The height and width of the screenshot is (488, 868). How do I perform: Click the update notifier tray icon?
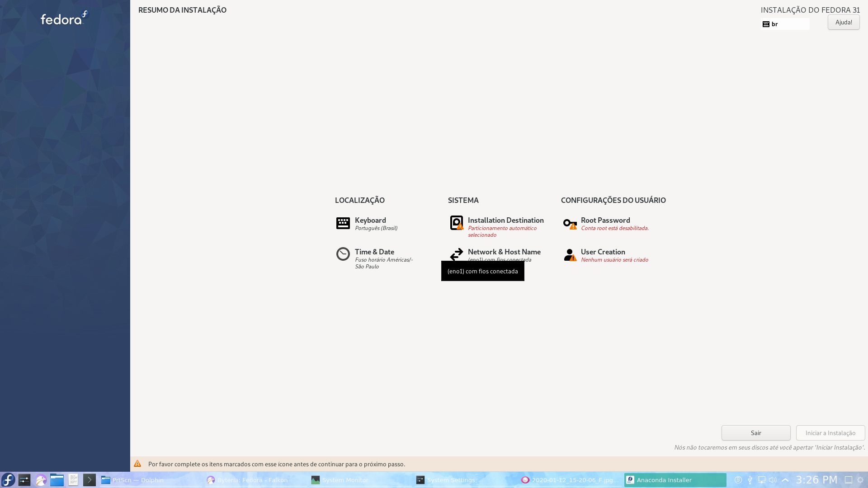coord(738,480)
